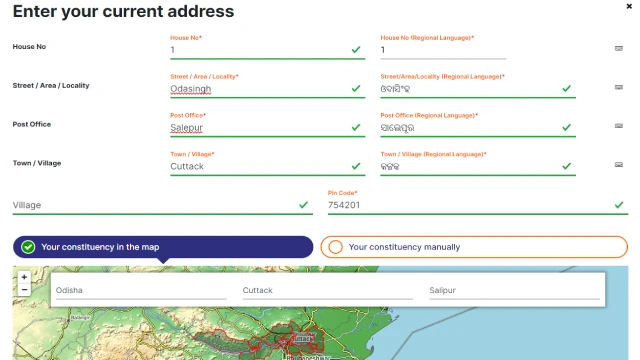Click Post Office (Regional Language) field
Screen dimensions: 640x360
pyautogui.click(x=478, y=128)
